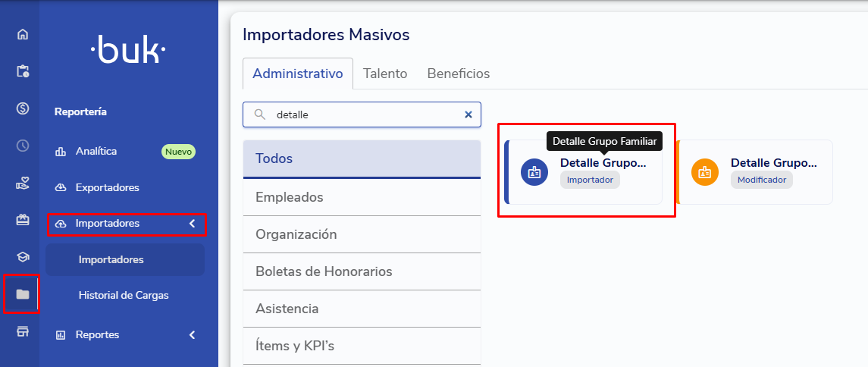Open the storefront icon in sidebar
Viewport: 868px width, 367px height.
(23, 331)
